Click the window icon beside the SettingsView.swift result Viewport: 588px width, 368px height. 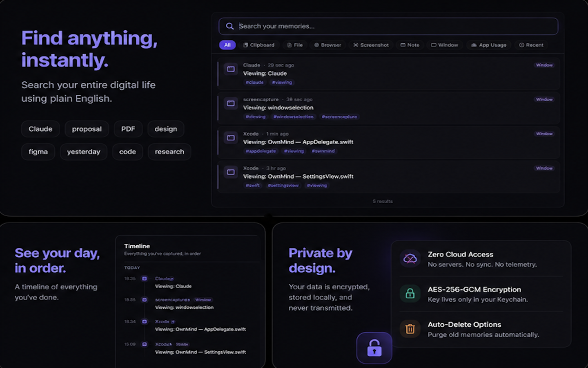231,172
